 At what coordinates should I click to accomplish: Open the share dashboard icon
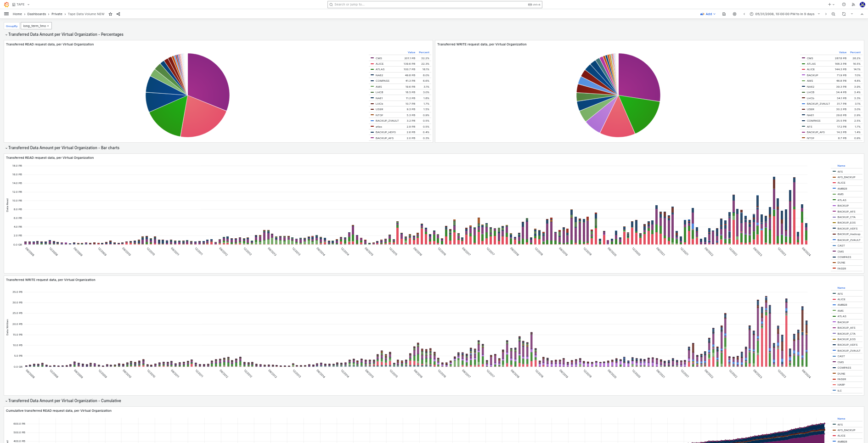[118, 14]
